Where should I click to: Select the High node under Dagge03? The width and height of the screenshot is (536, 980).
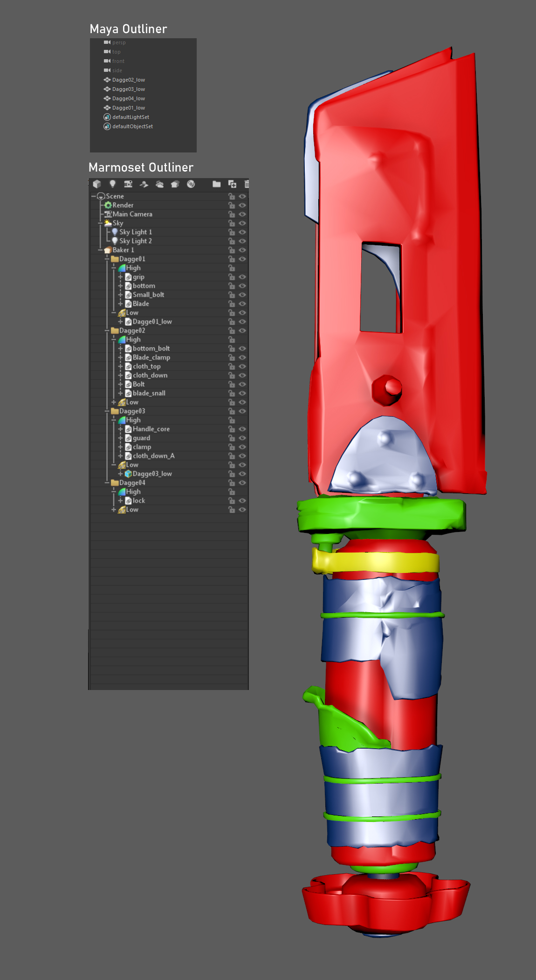[169, 420]
